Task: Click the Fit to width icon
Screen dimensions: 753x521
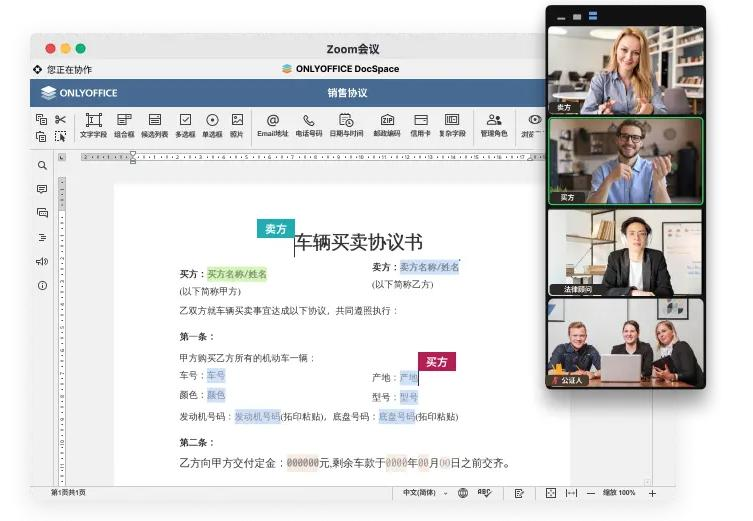Action: (x=571, y=493)
